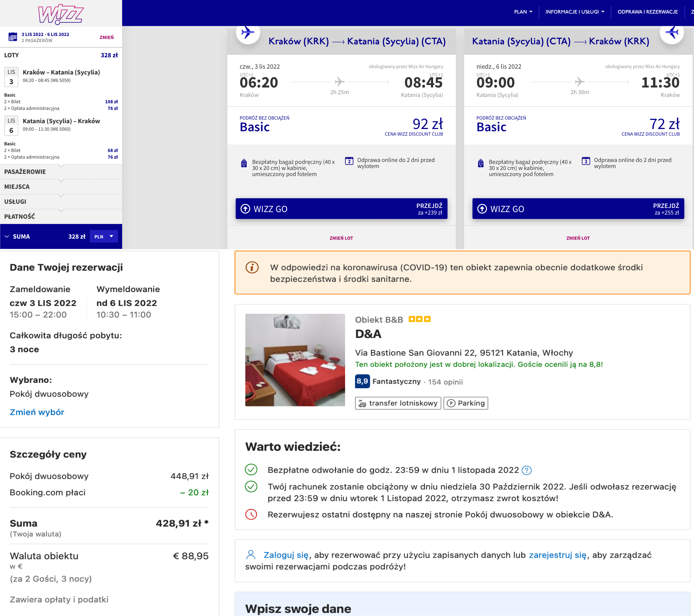Image resolution: width=694 pixels, height=616 pixels.
Task: Expand the PŁATNOŚĆ section
Action: [x=61, y=216]
